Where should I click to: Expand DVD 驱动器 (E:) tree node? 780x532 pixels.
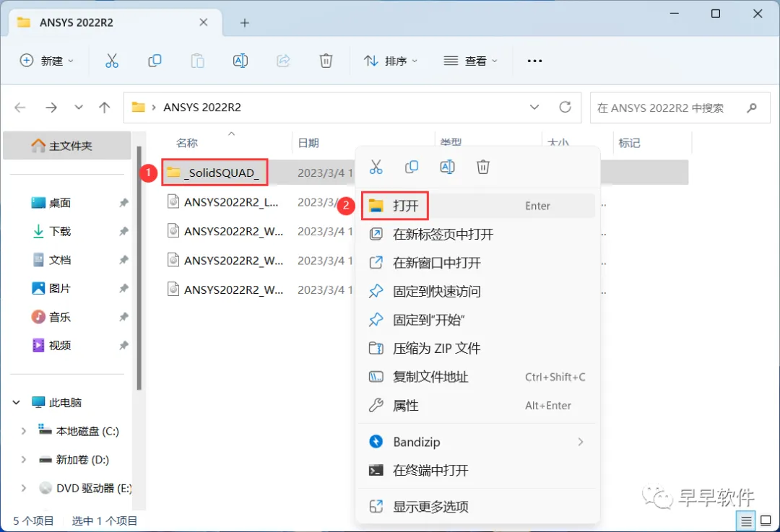[23, 488]
